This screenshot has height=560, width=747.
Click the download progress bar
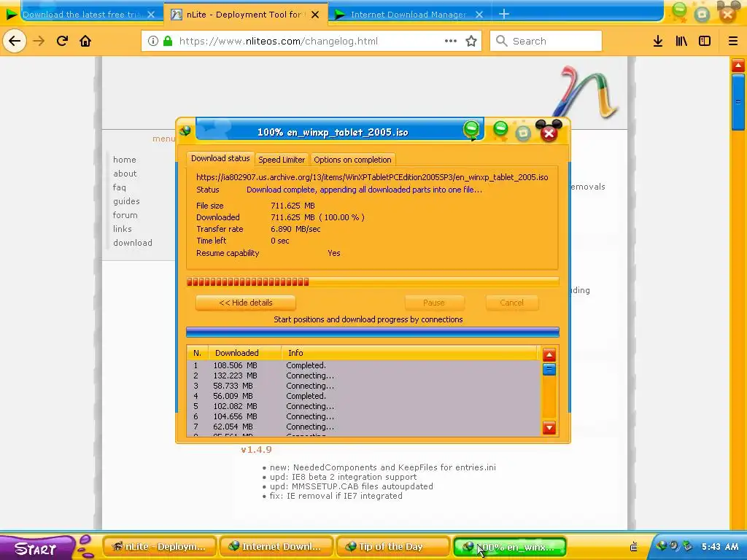click(x=373, y=282)
